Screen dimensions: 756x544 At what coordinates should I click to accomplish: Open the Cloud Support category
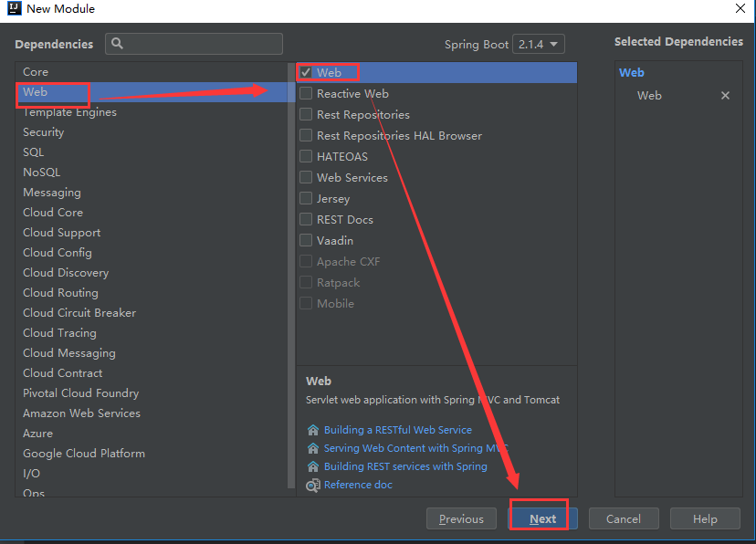152,232
